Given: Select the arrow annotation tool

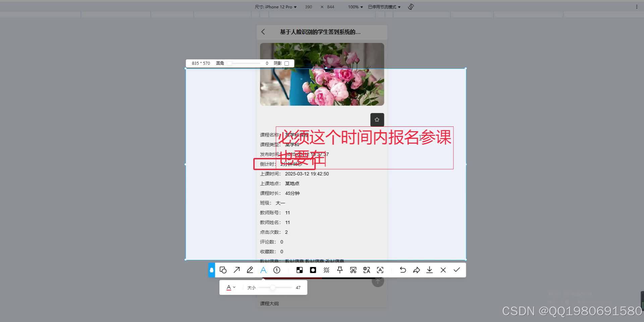Looking at the screenshot, I should coord(237,270).
